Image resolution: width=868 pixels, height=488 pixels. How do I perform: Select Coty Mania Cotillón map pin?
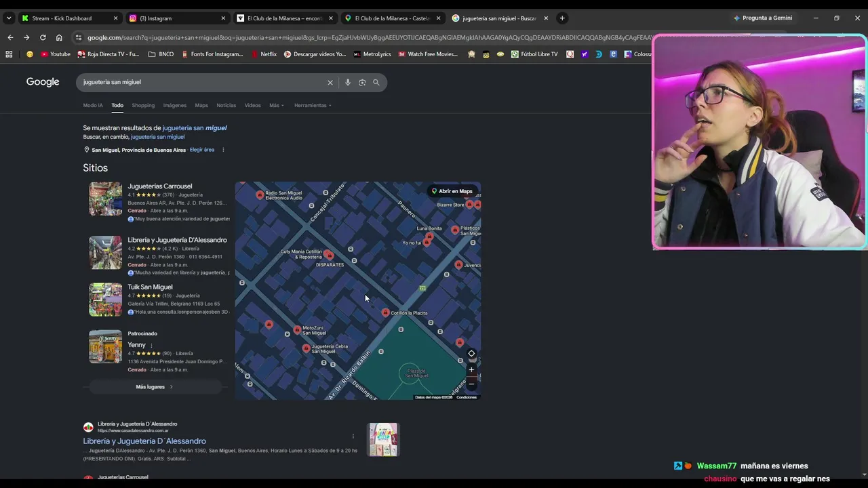click(x=328, y=254)
